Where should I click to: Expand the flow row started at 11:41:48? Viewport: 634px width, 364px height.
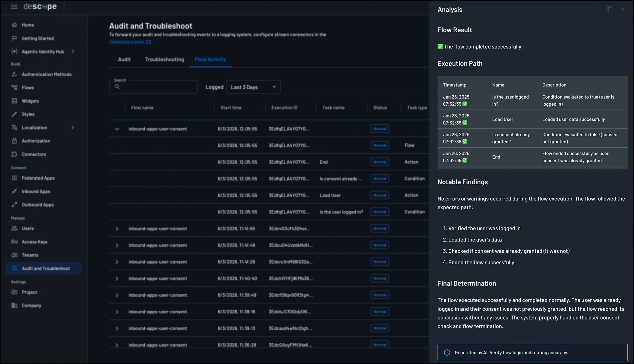117,246
